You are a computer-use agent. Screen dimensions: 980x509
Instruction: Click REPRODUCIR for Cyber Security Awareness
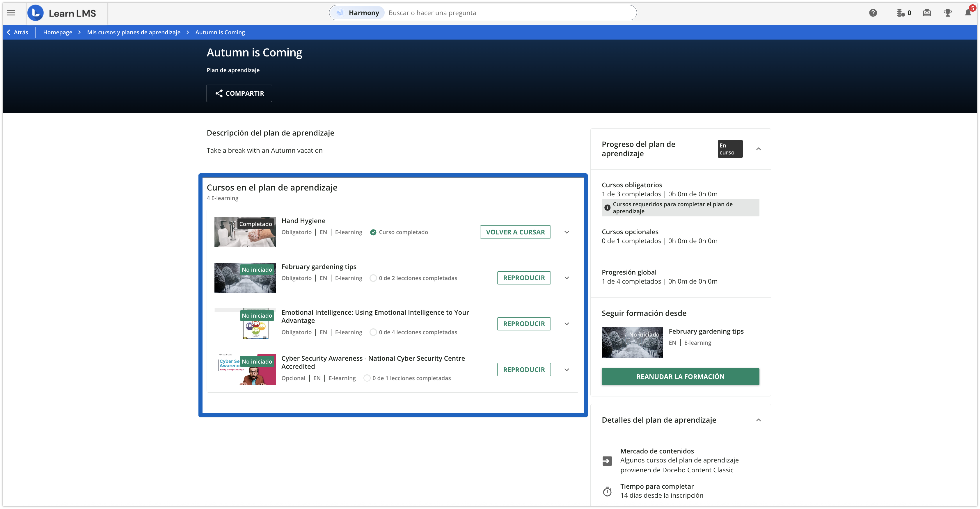(524, 370)
